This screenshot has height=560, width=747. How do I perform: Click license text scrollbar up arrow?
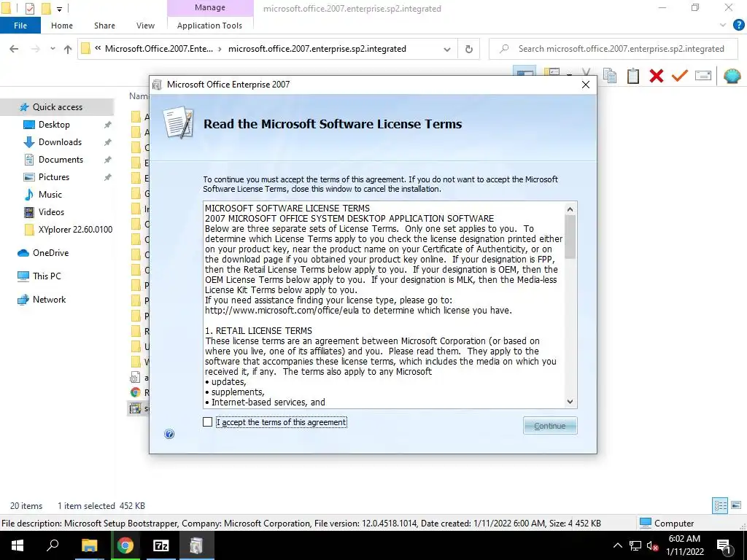pos(570,209)
